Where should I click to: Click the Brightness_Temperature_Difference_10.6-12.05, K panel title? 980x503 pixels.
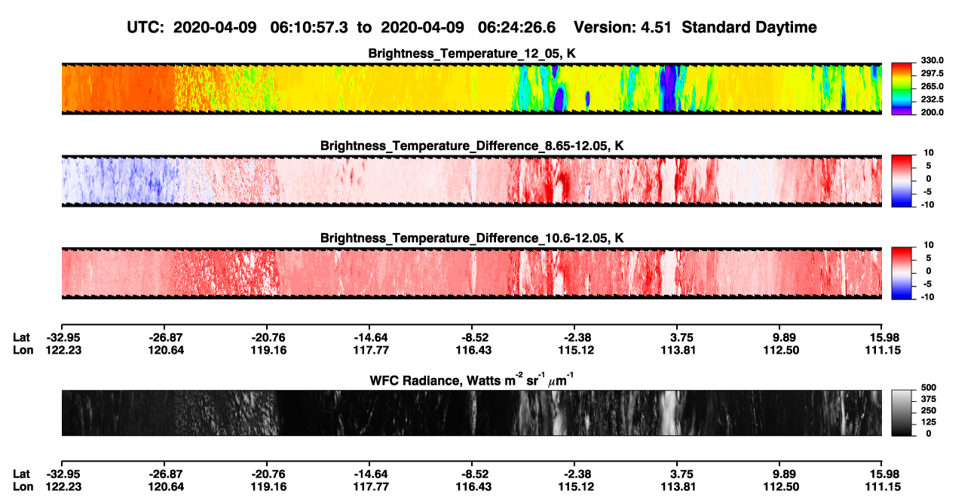(472, 238)
